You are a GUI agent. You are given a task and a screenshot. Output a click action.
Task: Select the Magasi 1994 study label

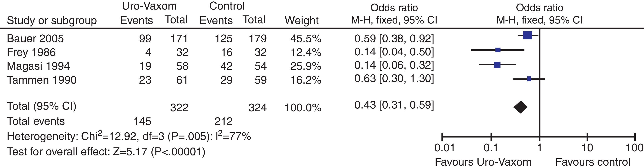(x=38, y=66)
